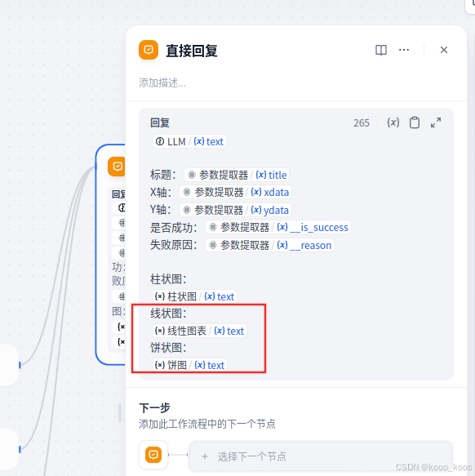This screenshot has height=476, width=475.
Task: Click the orange 直接回复 node icon in panel header
Action: [149, 50]
